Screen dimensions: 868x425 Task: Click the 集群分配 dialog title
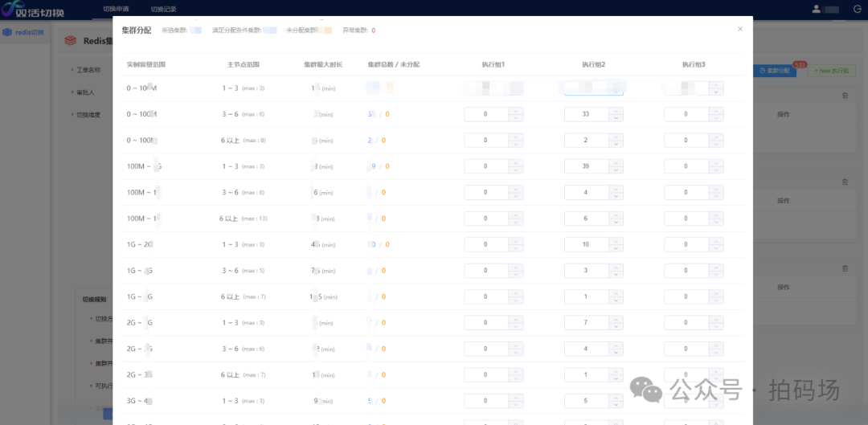pos(136,30)
